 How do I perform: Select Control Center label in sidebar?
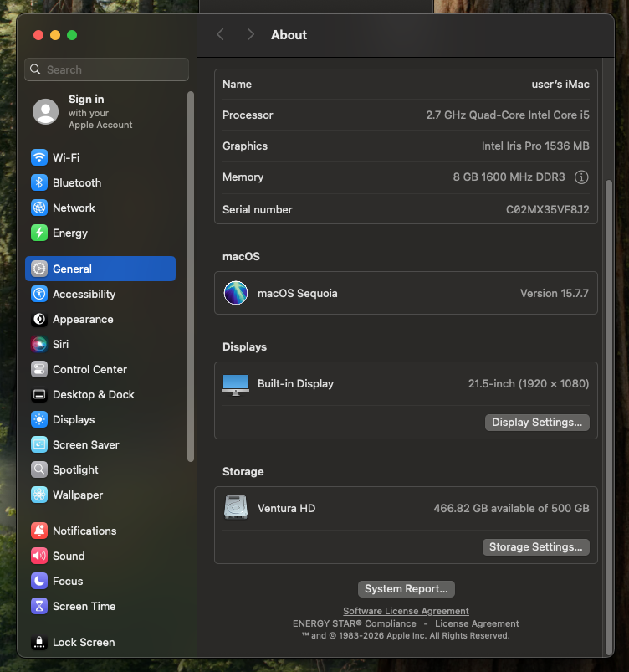[x=90, y=369]
